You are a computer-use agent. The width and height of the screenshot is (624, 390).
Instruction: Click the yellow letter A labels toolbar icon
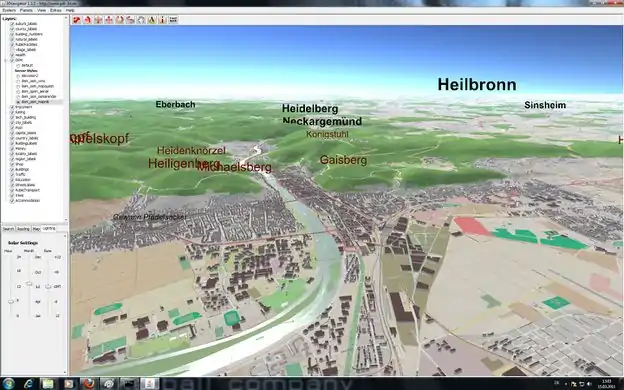pyautogui.click(x=152, y=20)
